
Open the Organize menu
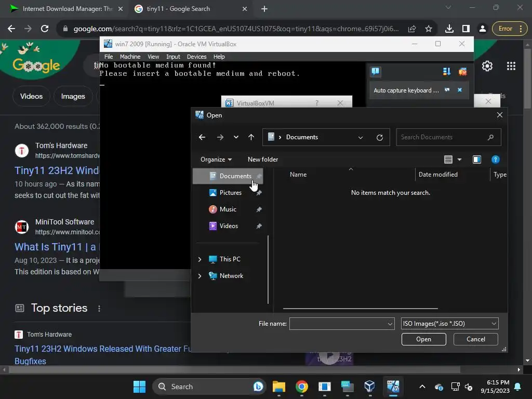tap(216, 159)
